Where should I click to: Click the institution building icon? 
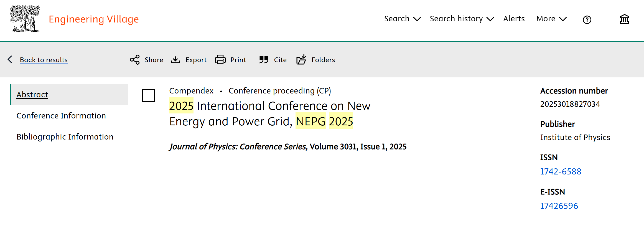624,19
